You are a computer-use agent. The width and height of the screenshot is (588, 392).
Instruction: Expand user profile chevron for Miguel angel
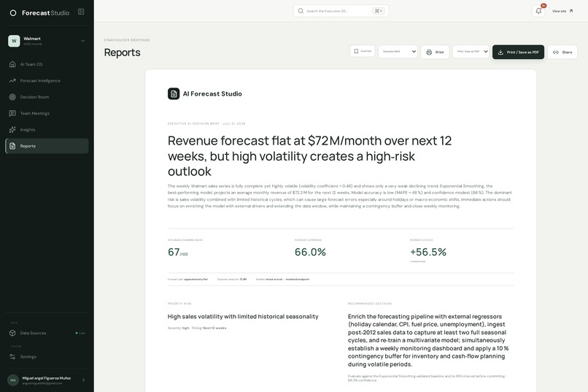click(x=83, y=380)
